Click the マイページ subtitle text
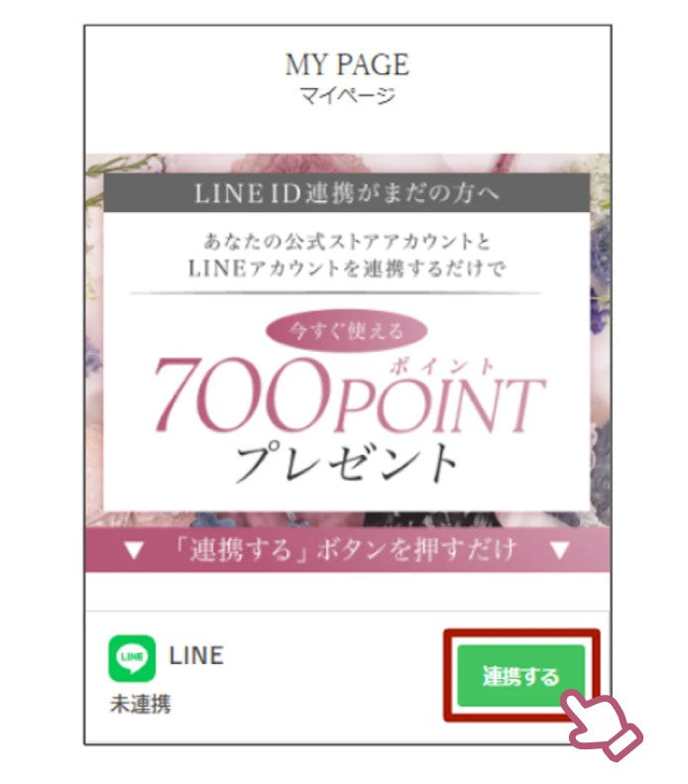 347,95
